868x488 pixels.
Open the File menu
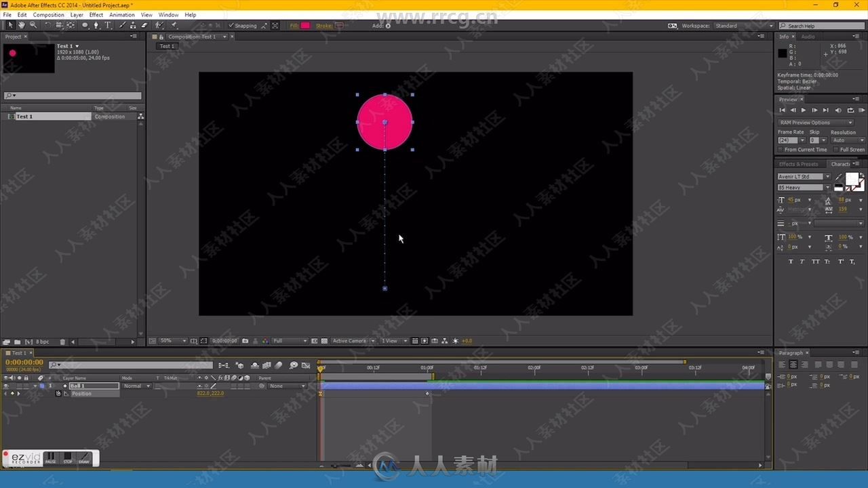pyautogui.click(x=7, y=14)
